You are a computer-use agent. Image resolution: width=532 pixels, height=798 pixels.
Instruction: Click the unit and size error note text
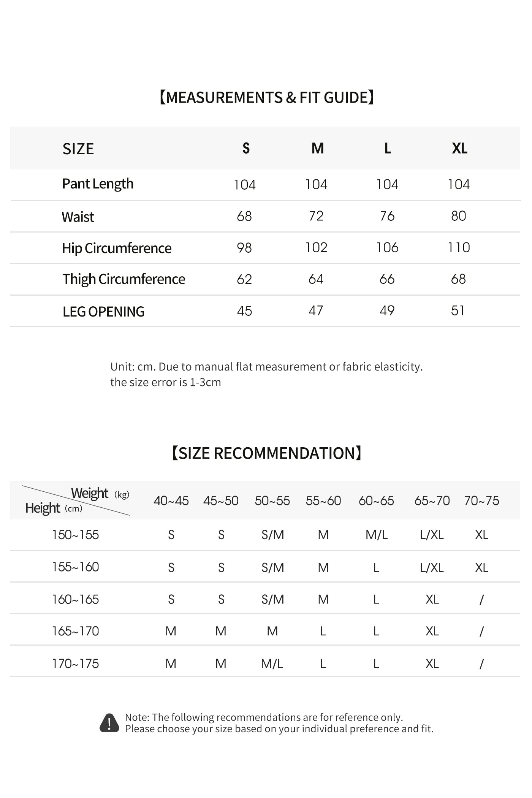point(266,374)
